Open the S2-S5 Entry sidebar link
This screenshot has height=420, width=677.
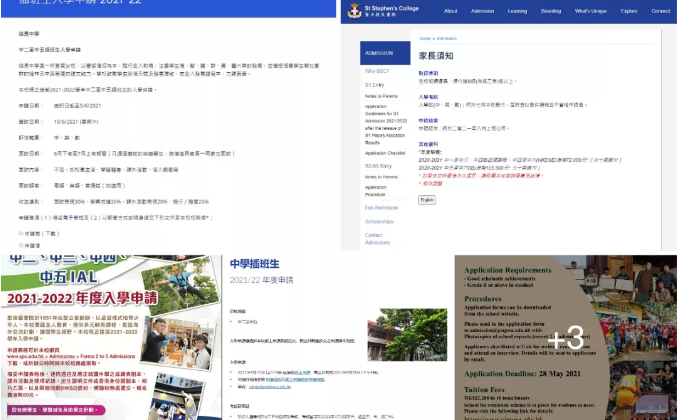point(378,166)
